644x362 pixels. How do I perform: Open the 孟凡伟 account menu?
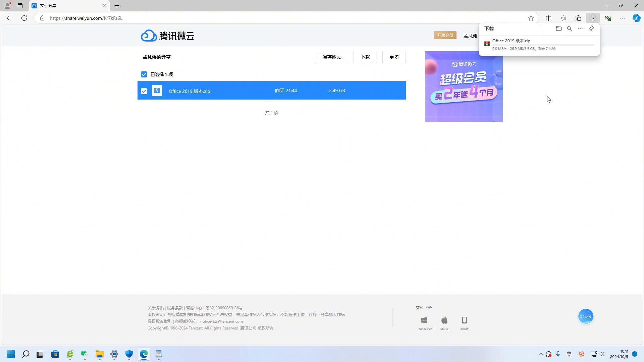(470, 36)
